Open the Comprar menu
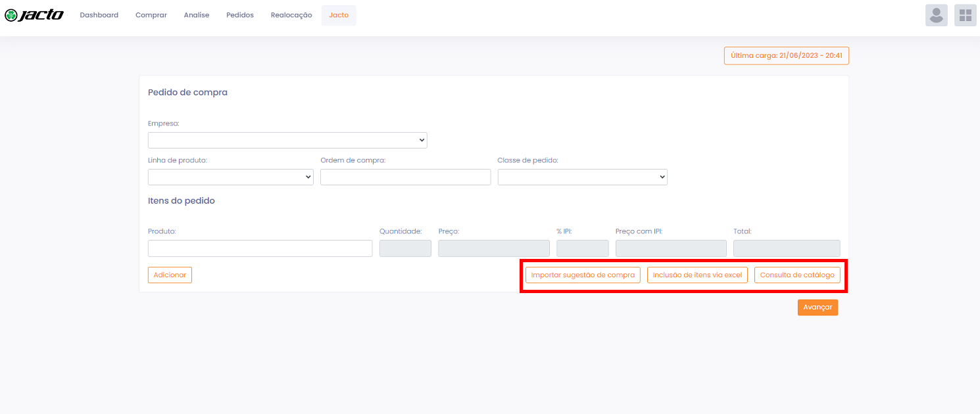Viewport: 980px width, 414px height. tap(151, 15)
